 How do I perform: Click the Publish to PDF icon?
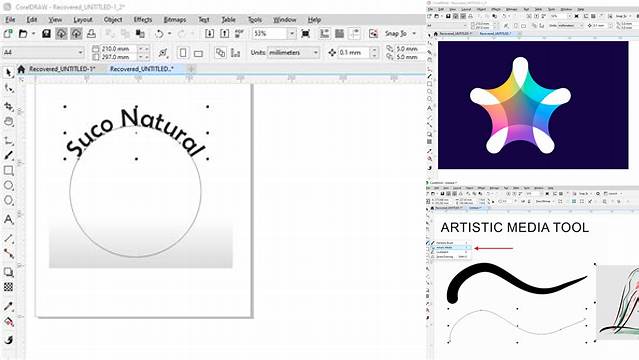click(x=239, y=33)
